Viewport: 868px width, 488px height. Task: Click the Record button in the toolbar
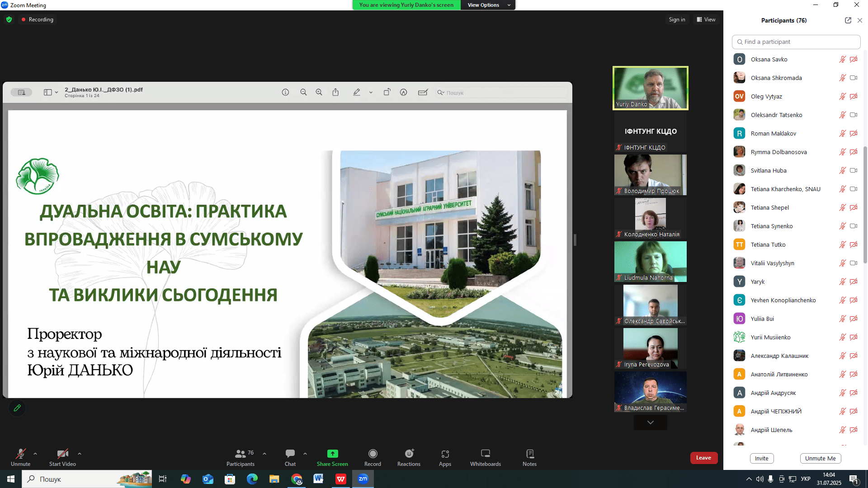pos(373,457)
